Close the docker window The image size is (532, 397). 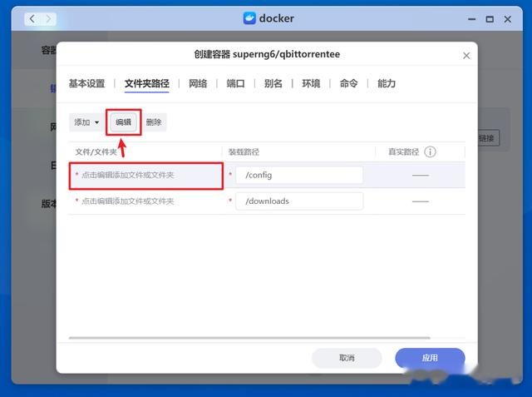[x=508, y=19]
